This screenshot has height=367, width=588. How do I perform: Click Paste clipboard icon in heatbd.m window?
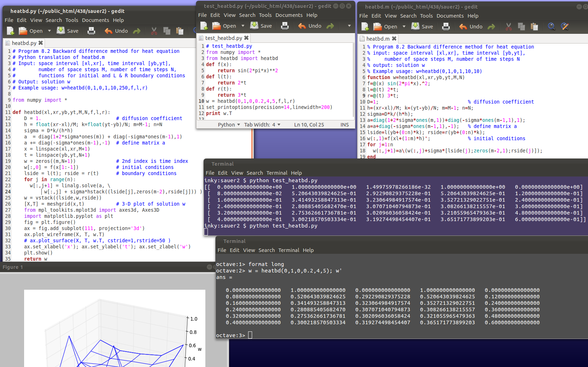click(x=534, y=27)
